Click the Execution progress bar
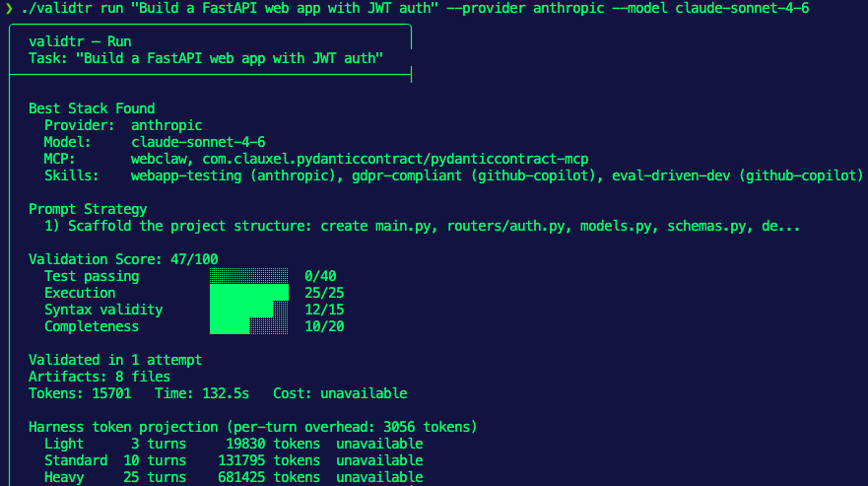Screen dimensions: 868x486 click(x=249, y=293)
